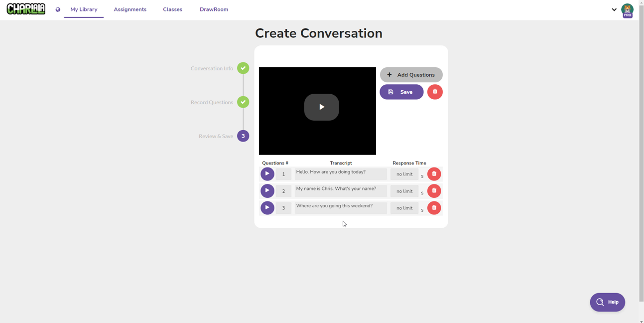Click the 'Questions #' column header
The height and width of the screenshot is (323, 644).
[275, 163]
